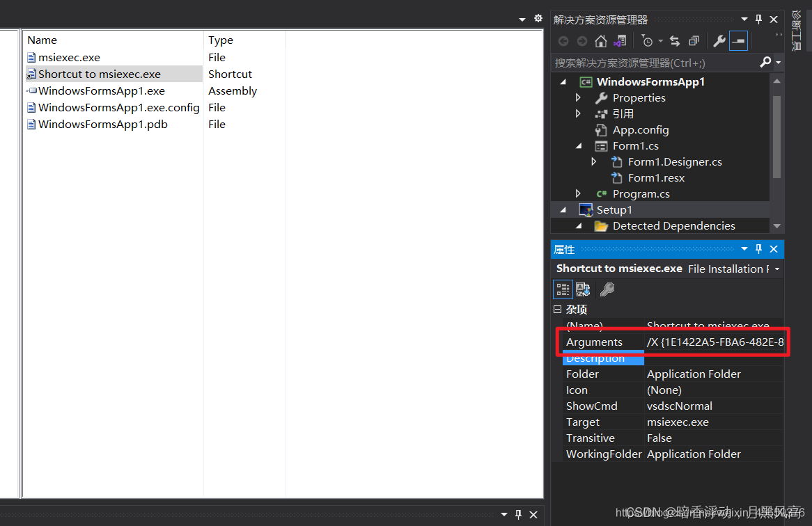Sort properties alphabetically
Screen dimensions: 812x526
click(583, 289)
